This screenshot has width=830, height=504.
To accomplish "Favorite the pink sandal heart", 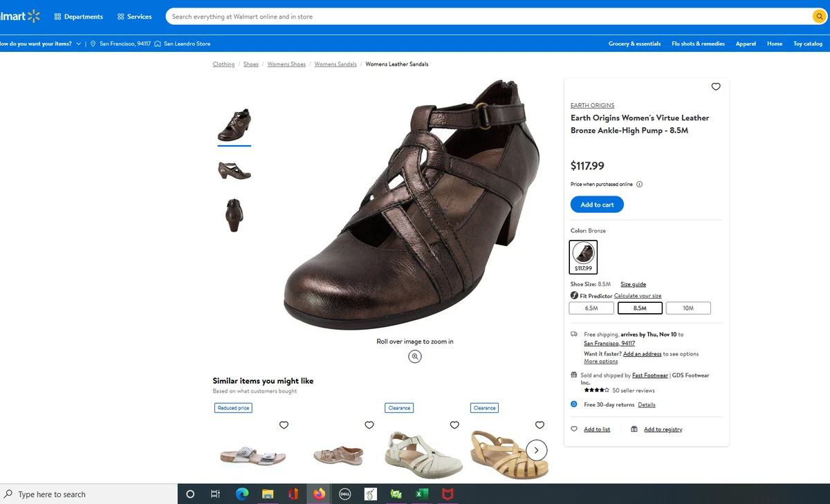I will [x=369, y=425].
